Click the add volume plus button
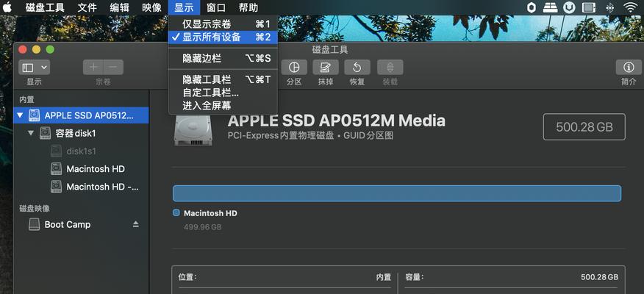The image size is (644, 294). coord(93,68)
